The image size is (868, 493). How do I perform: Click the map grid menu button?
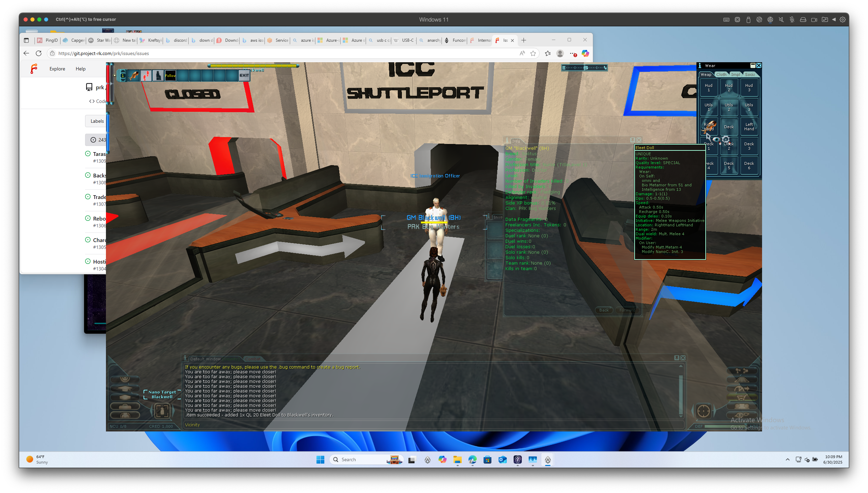click(742, 379)
